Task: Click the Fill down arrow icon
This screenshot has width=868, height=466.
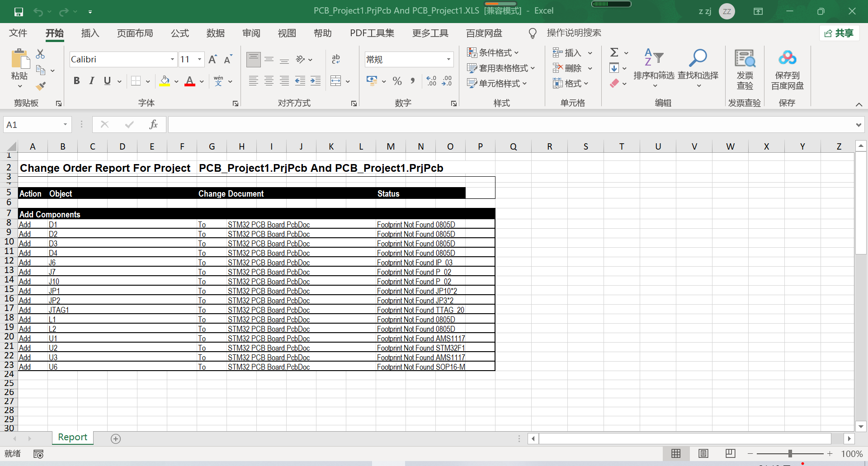Action: click(x=614, y=68)
